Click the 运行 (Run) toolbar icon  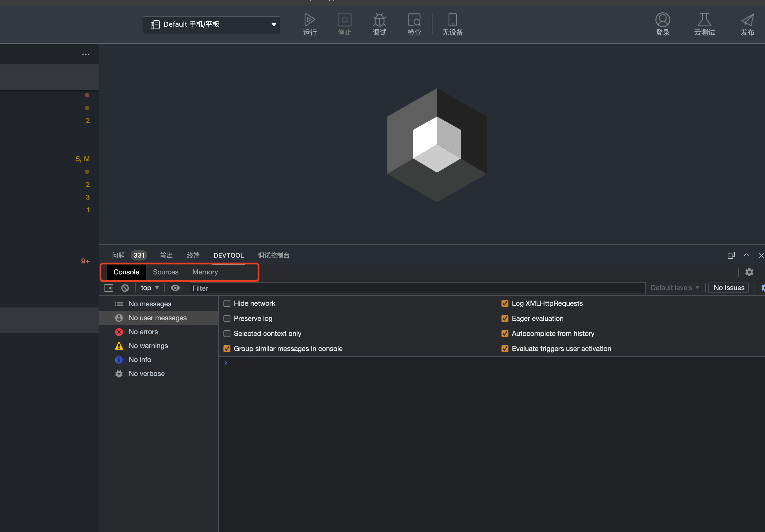(310, 20)
